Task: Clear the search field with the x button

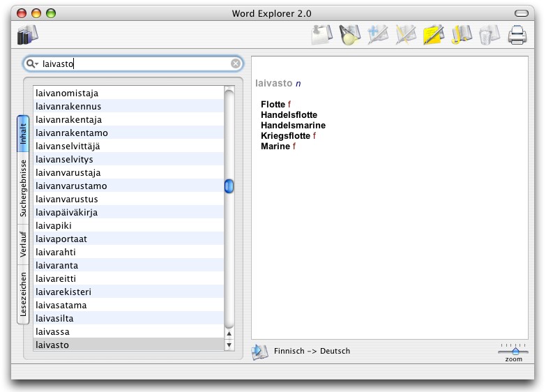Action: [236, 63]
